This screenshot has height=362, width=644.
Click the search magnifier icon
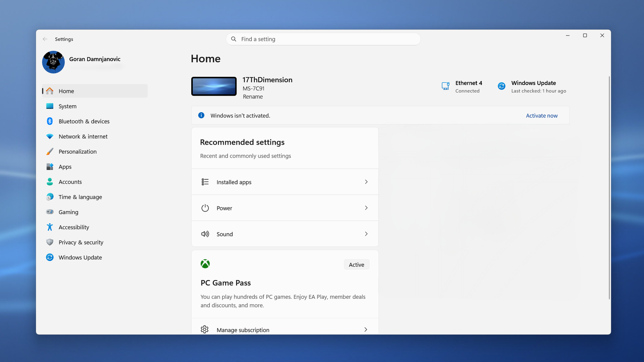234,39
